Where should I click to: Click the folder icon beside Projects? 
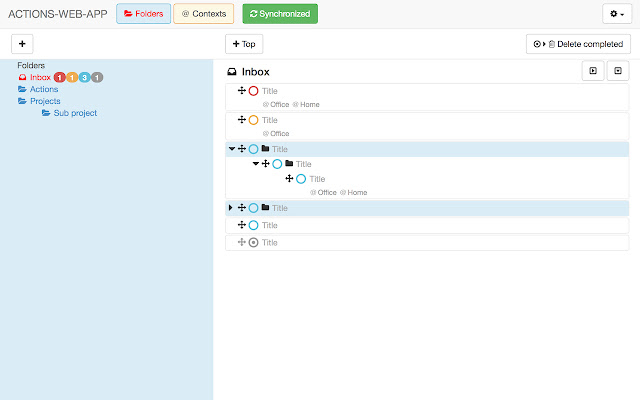point(22,101)
